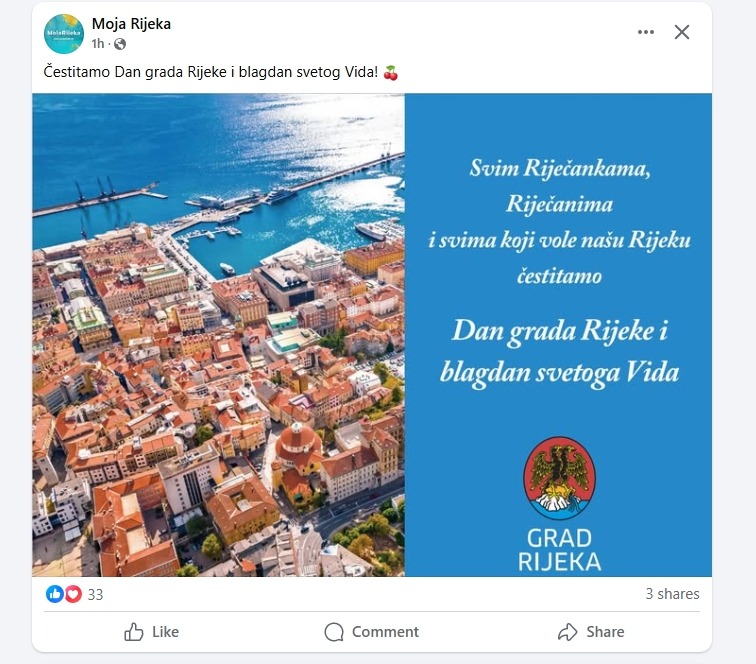
Task: Open the 3 shares list
Action: click(x=673, y=594)
